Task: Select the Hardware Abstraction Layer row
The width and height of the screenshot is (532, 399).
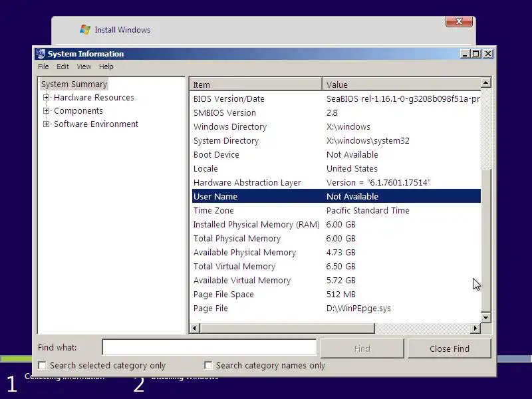Action: [336, 182]
